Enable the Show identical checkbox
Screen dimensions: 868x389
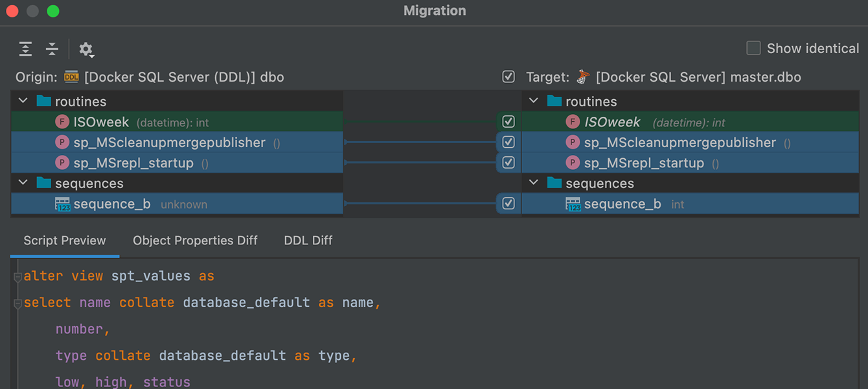753,49
